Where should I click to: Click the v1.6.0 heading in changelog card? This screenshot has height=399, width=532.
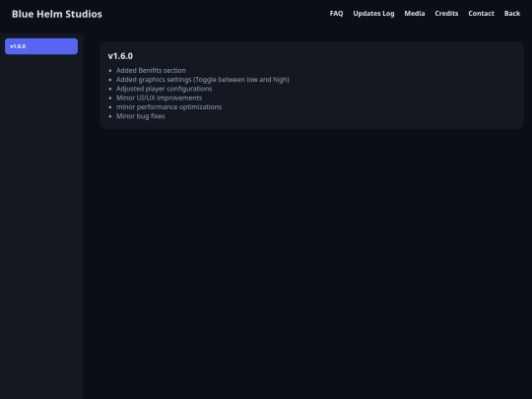[120, 56]
